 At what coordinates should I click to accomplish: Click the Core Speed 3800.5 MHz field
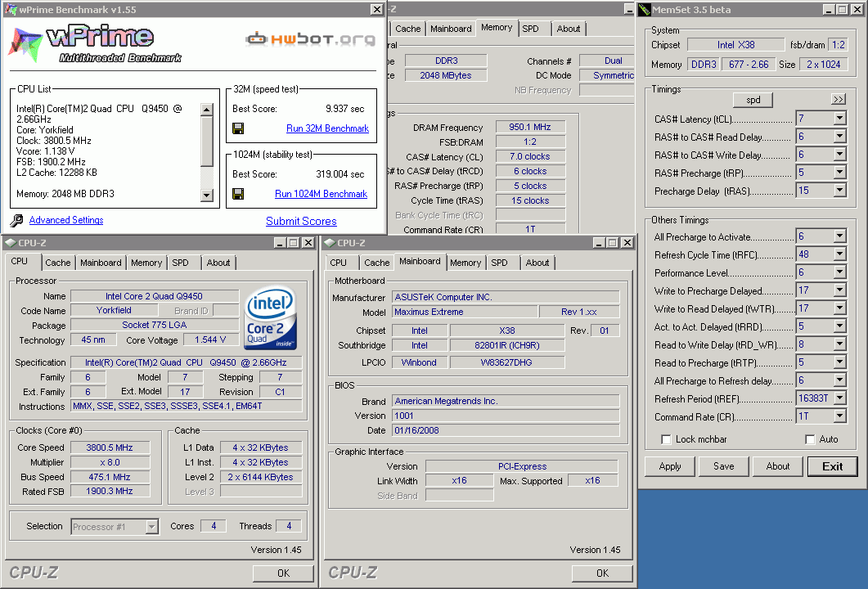(x=110, y=447)
